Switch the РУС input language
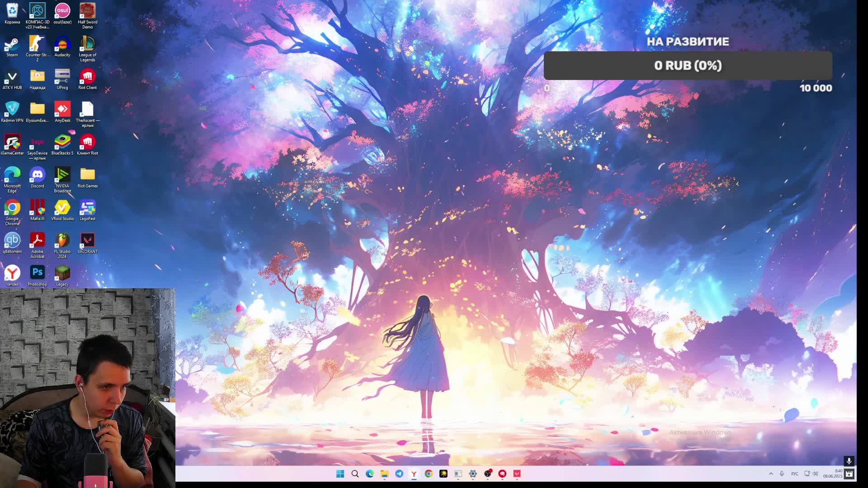 (794, 474)
